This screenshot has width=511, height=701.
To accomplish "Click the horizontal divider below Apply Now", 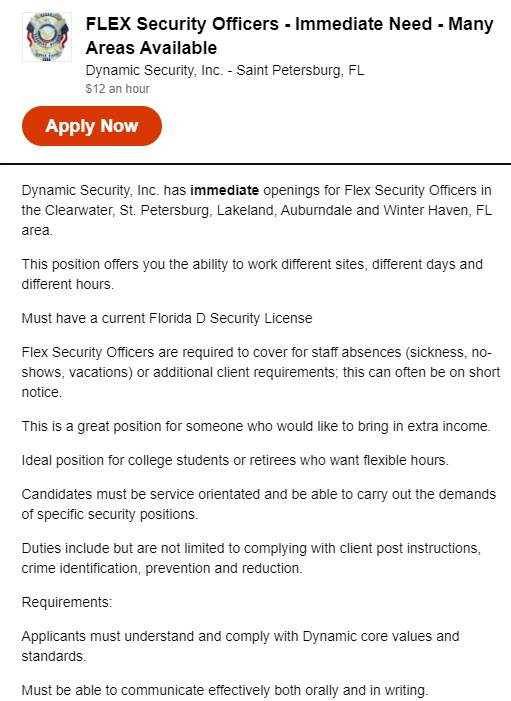I will [255, 164].
